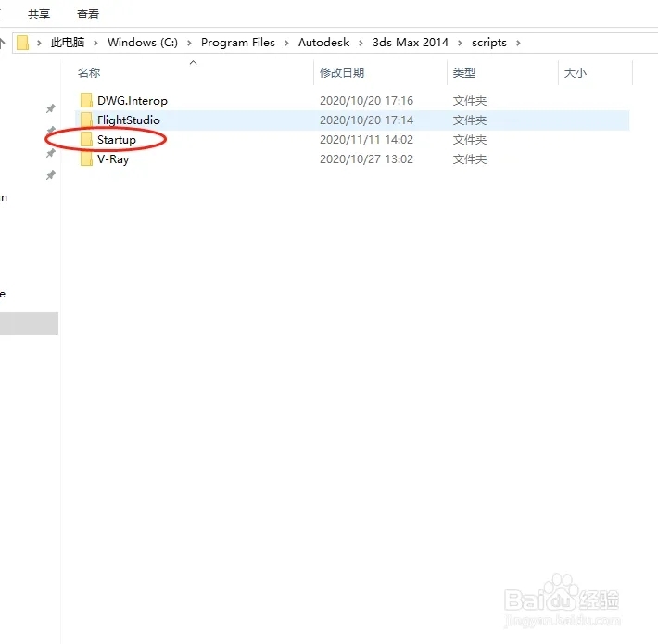This screenshot has width=658, height=644.
Task: Click Startup folder icon
Action: (x=86, y=139)
